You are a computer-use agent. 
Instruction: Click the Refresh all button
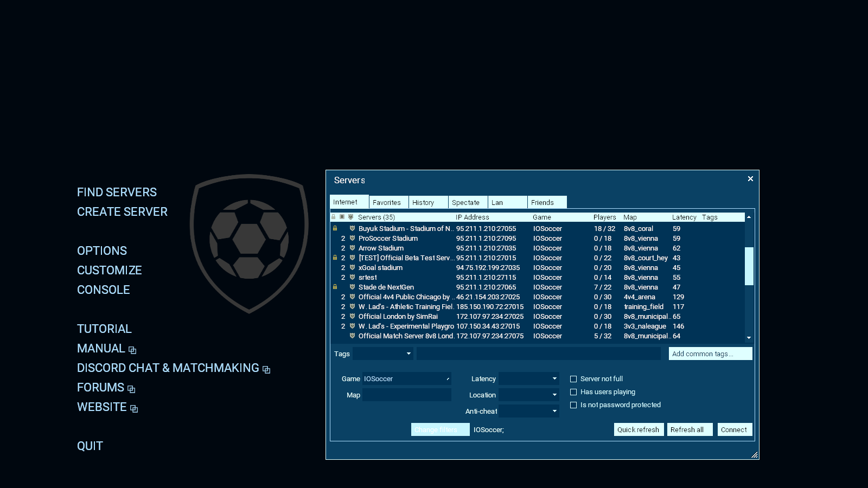tap(690, 429)
